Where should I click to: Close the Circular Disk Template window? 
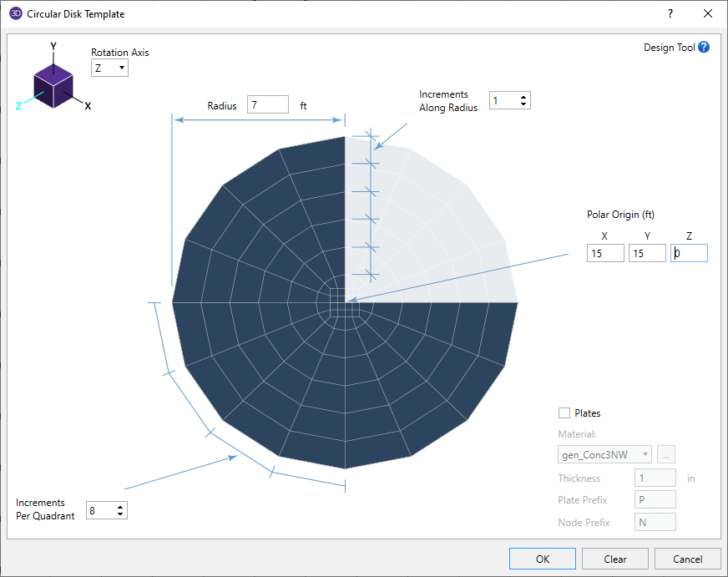(x=708, y=14)
